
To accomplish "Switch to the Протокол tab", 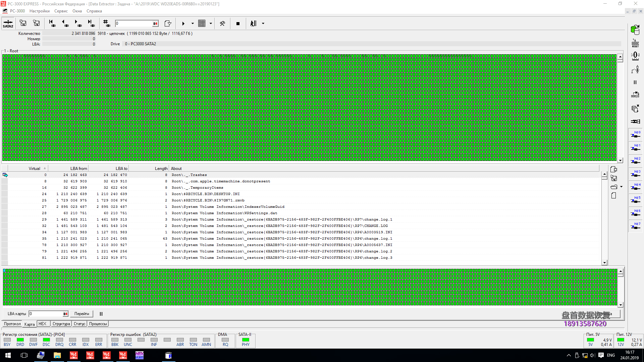I will 12,324.
